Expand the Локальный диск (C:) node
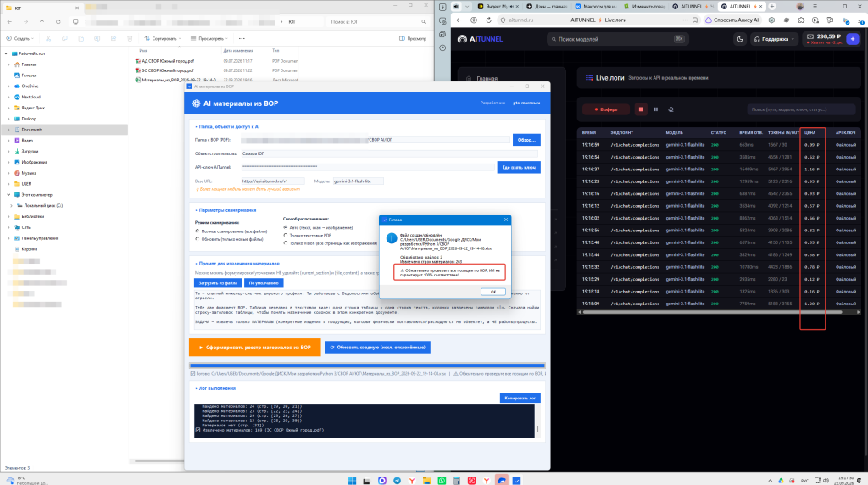The height and width of the screenshot is (485, 868). (11, 205)
